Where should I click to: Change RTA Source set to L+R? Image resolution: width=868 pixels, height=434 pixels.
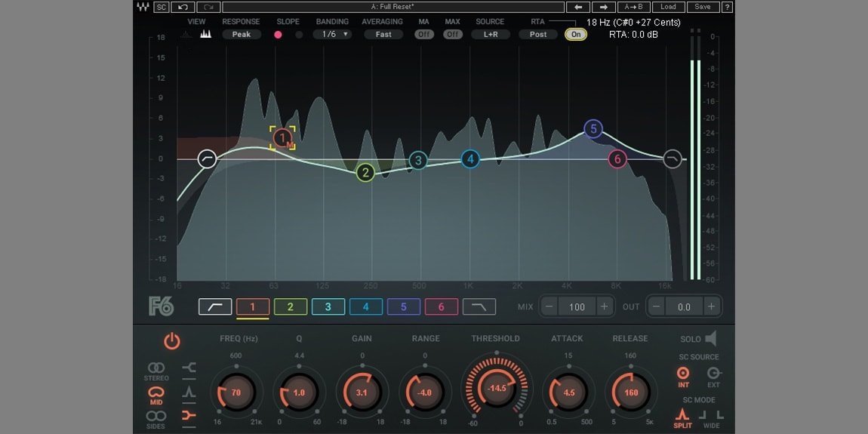coord(491,34)
